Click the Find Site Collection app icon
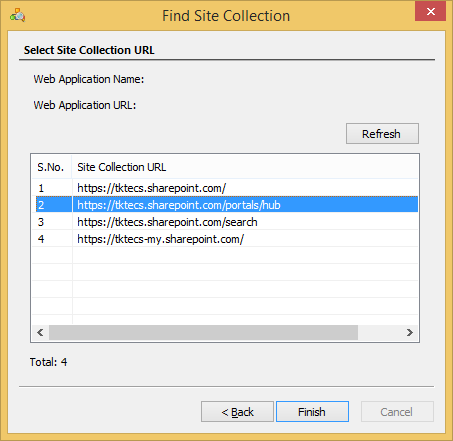 [17, 15]
